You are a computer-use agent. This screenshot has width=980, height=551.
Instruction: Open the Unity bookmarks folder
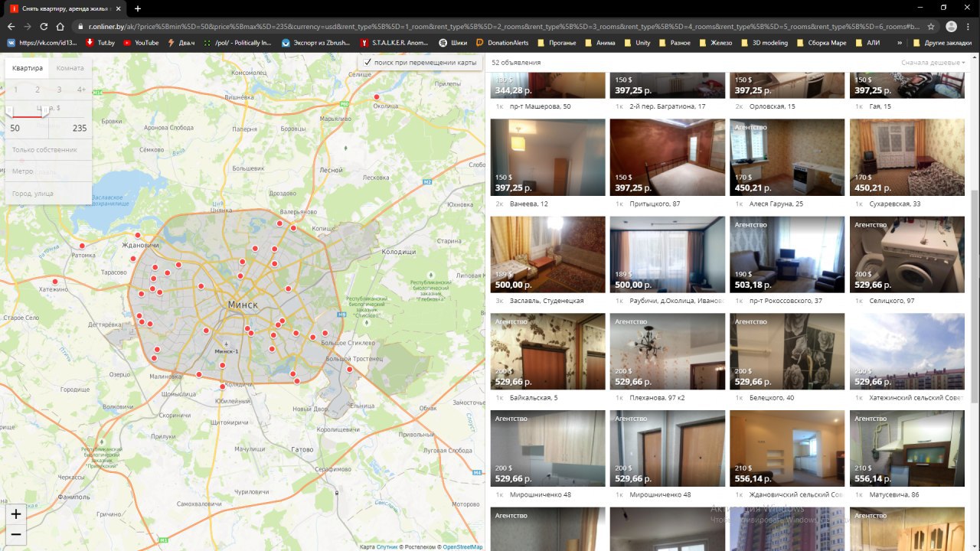(638, 43)
